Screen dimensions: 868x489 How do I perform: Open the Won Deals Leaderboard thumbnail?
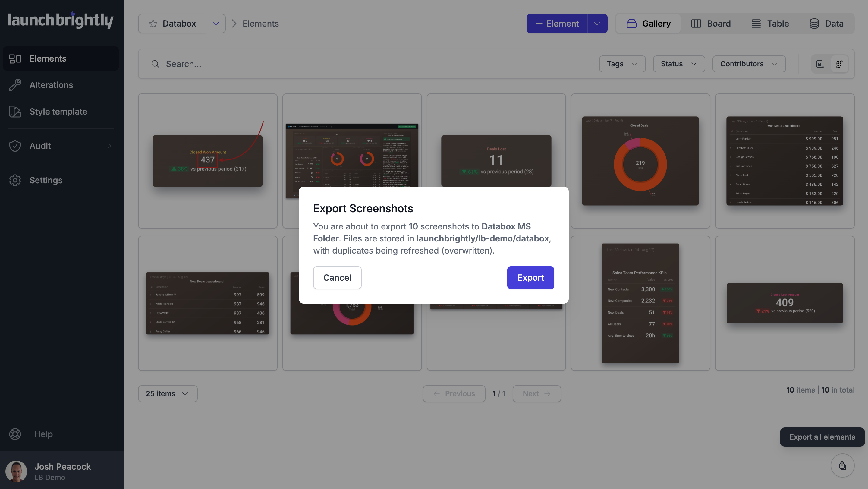coord(785,161)
